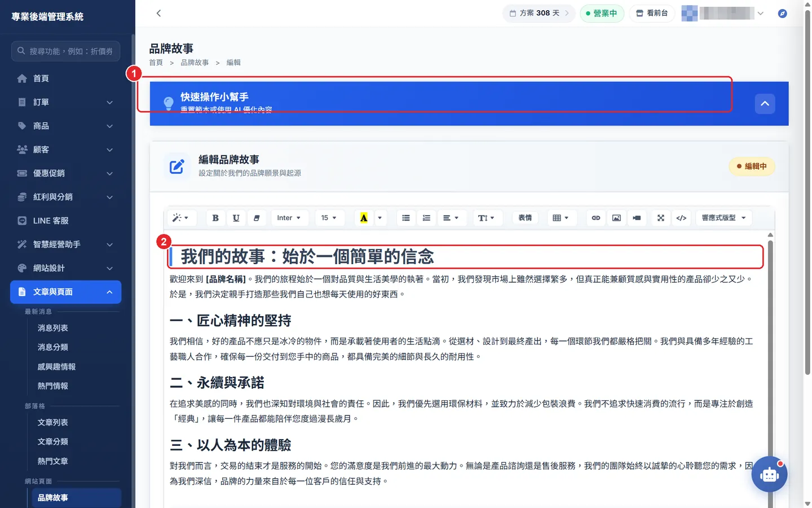The image size is (812, 508).
Task: Click the search function input field
Action: tap(66, 51)
